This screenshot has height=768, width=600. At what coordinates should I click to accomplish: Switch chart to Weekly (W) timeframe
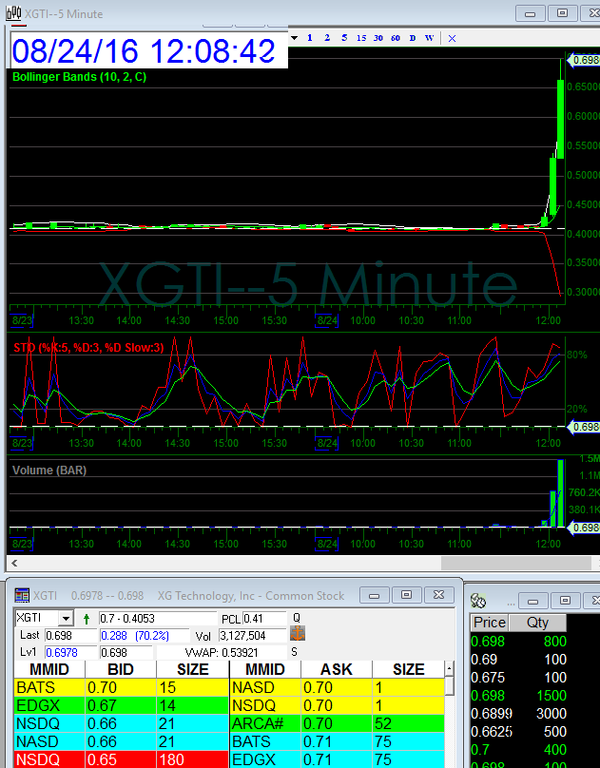(429, 37)
